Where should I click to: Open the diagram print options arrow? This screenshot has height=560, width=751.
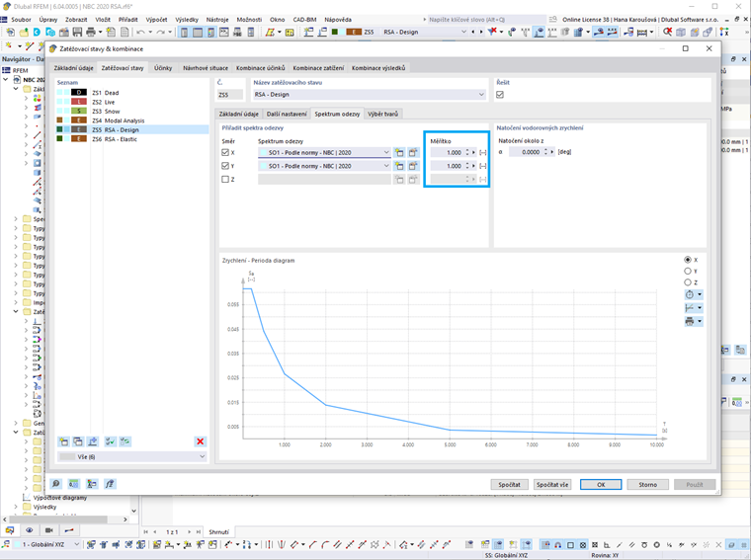click(700, 322)
